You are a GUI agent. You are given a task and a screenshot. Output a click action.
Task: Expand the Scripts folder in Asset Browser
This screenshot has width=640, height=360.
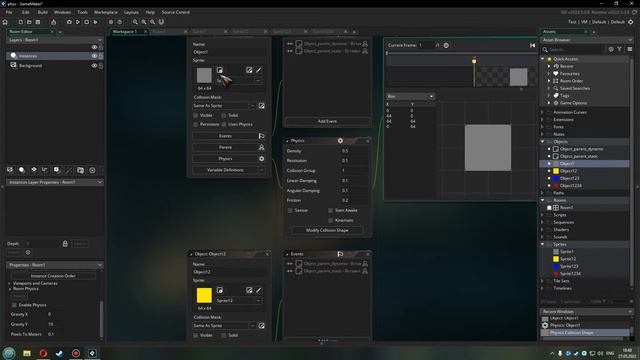pyautogui.click(x=543, y=215)
